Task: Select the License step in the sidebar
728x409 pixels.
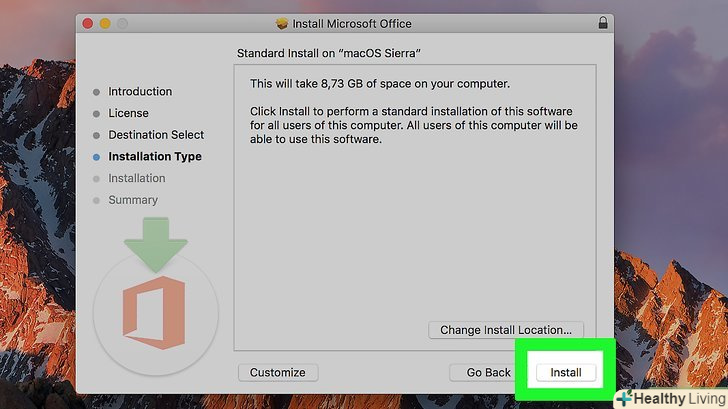Action: [x=128, y=114]
